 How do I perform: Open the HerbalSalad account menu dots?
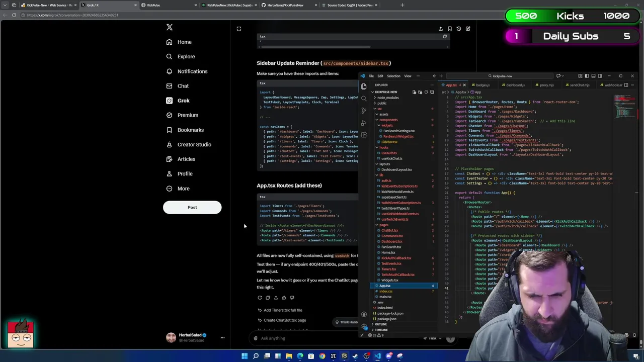click(222, 338)
